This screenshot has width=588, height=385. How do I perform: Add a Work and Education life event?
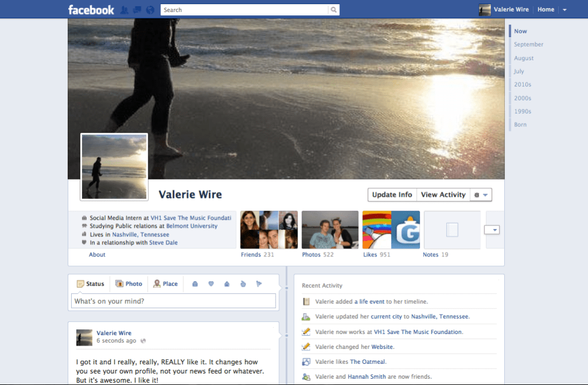pos(195,284)
